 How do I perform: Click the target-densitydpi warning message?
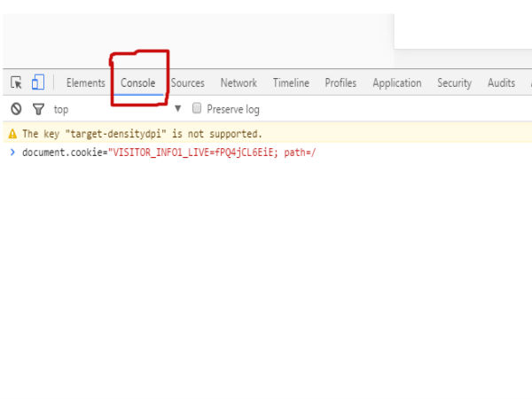pos(142,134)
